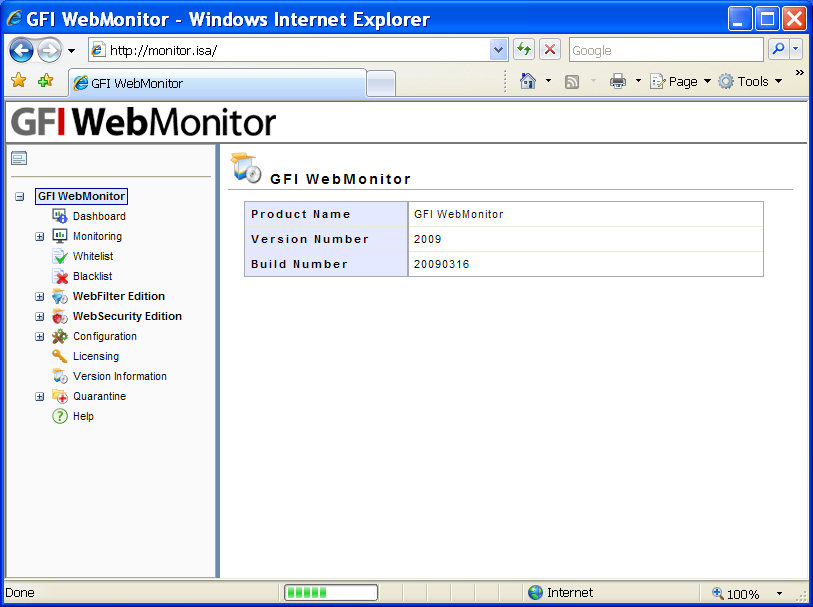This screenshot has height=607, width=813.
Task: Click the Configuration label
Action: [105, 336]
